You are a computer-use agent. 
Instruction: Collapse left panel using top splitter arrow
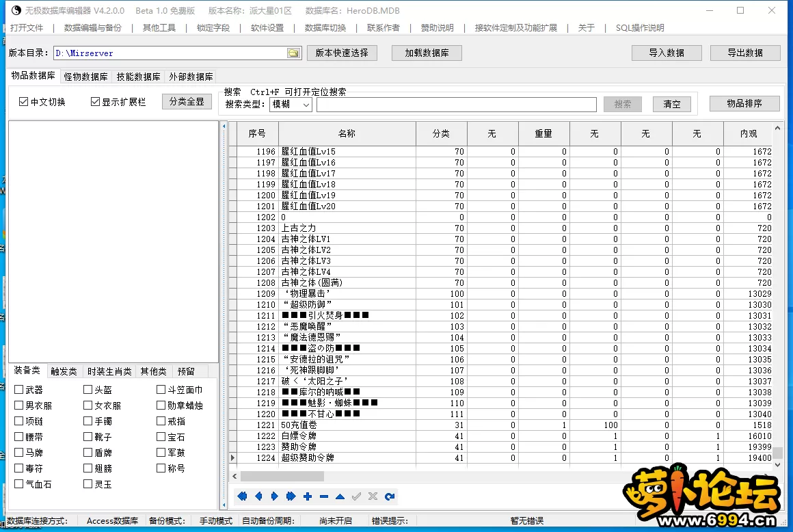click(224, 127)
